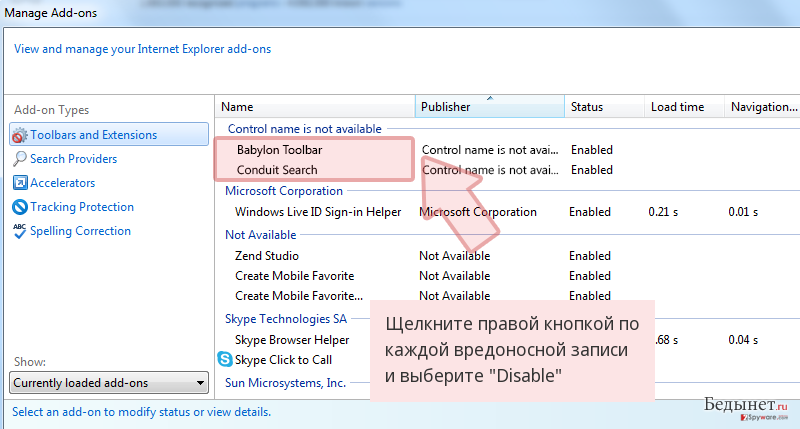This screenshot has width=800, height=429.
Task: Click the Microsoft Corporation publisher cell
Action: [x=478, y=212]
